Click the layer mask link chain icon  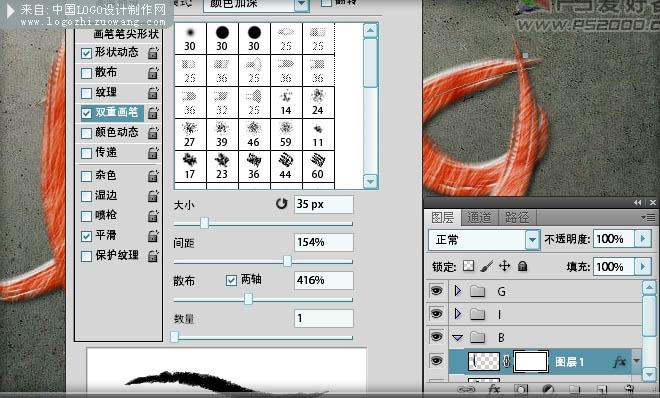(507, 361)
